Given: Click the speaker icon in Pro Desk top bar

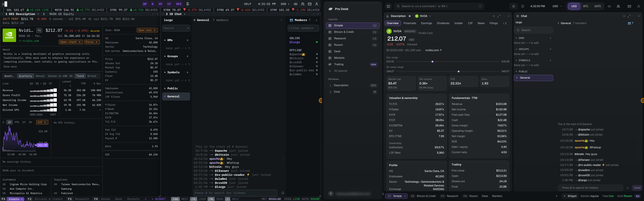Looking at the screenshot, I should point(609,6).
